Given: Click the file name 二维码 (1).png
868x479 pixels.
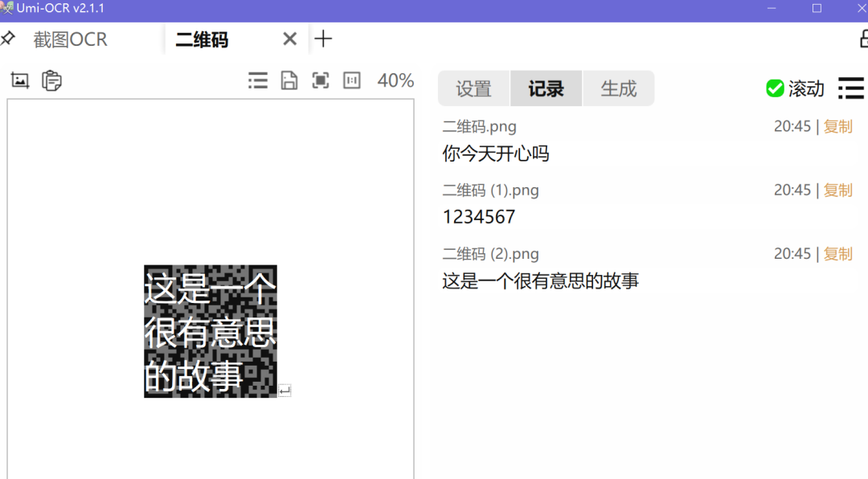Looking at the screenshot, I should pyautogui.click(x=490, y=190).
